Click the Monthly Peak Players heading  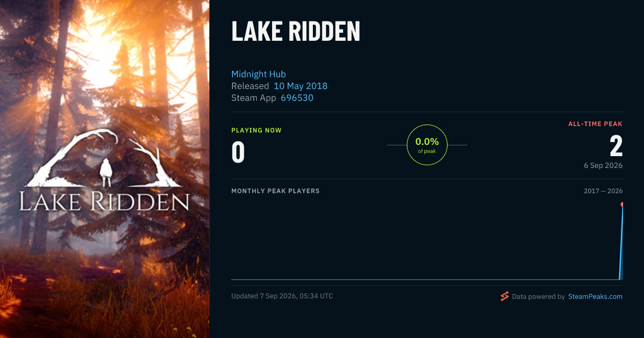click(275, 191)
